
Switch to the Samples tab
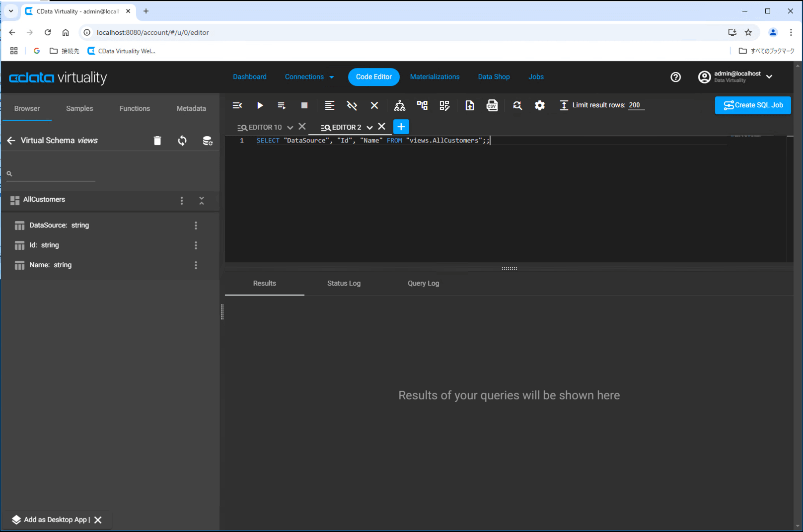79,108
